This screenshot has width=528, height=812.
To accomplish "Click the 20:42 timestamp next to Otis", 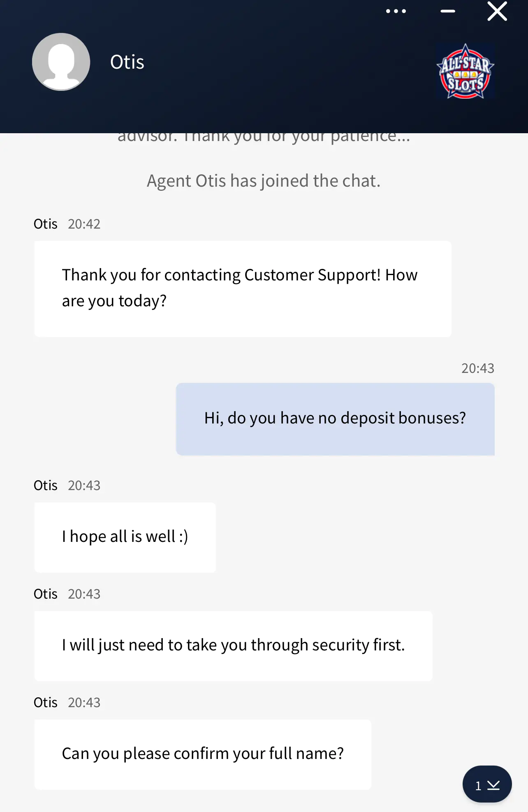I will pyautogui.click(x=84, y=224).
